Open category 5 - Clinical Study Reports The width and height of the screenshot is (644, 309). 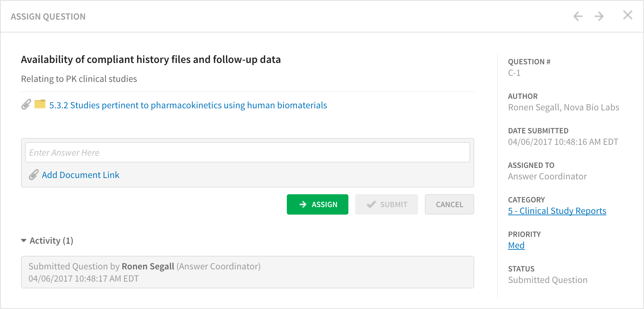557,211
